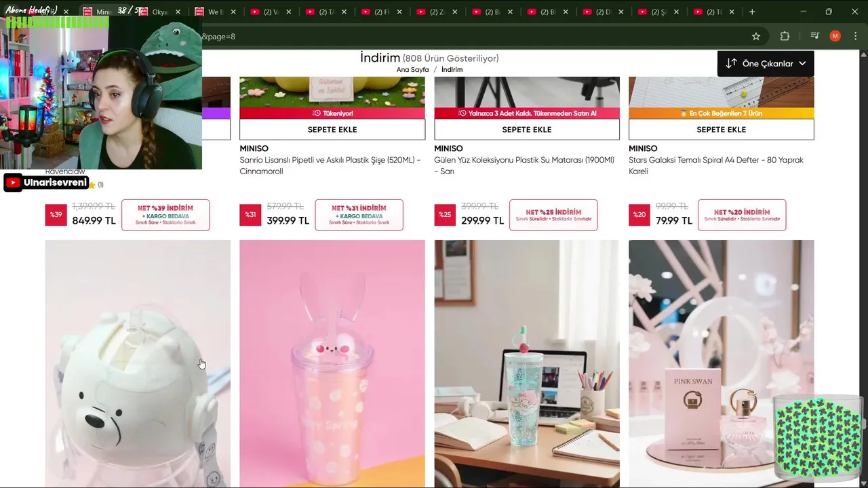
Task: Click the 'Tükeniyor!' stock banner
Action: 332,113
